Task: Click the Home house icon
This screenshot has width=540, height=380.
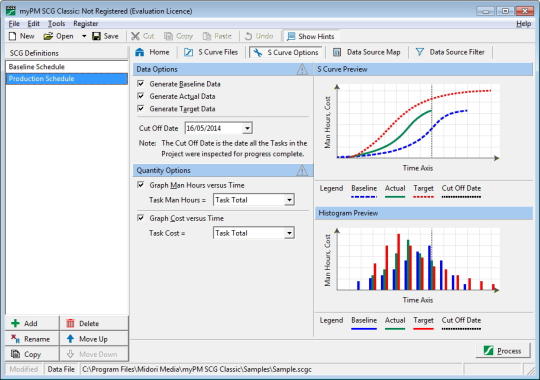Action: point(140,52)
